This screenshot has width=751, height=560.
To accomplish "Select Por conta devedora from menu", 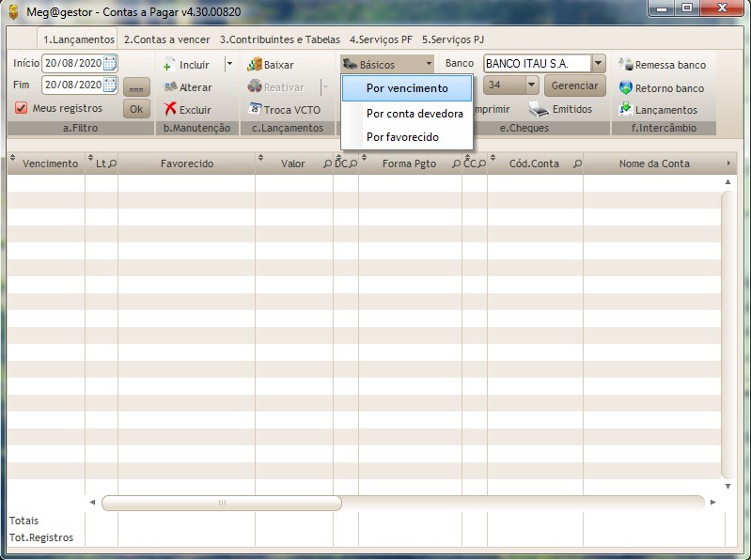I will 415,113.
